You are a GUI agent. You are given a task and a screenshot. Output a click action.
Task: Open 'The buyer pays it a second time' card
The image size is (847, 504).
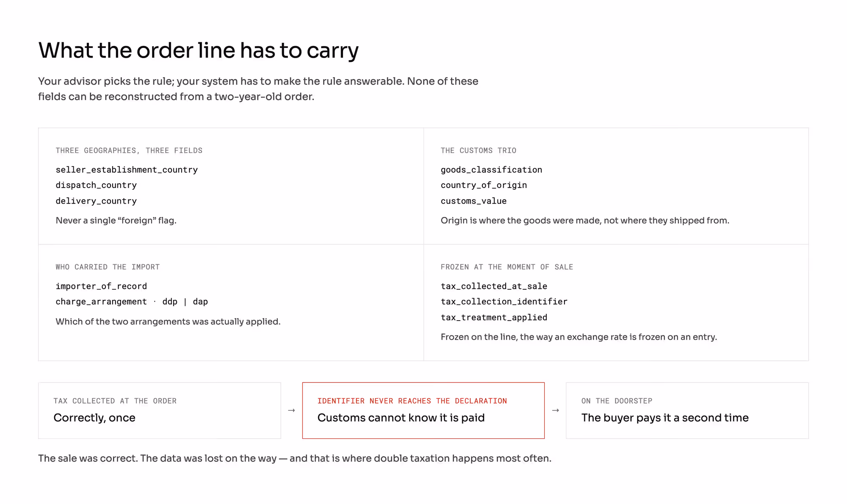tap(687, 410)
